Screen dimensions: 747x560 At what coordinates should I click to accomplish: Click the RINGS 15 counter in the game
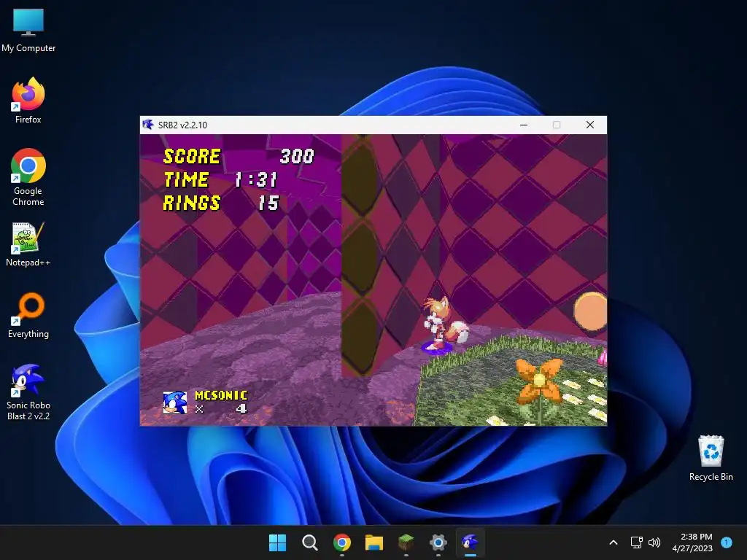coord(221,203)
